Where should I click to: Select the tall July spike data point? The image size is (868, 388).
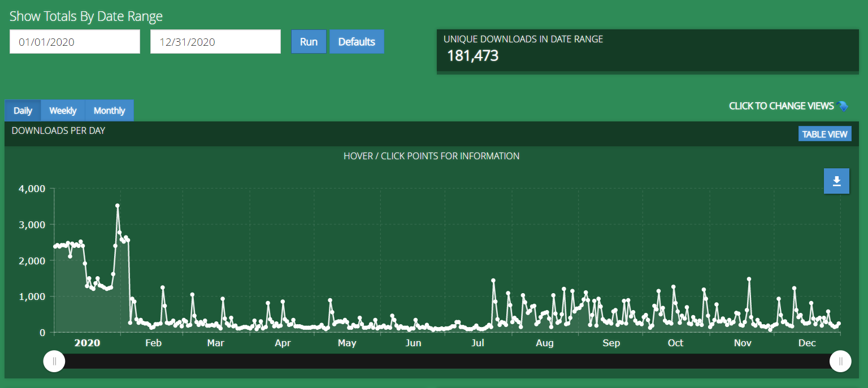[x=493, y=280]
